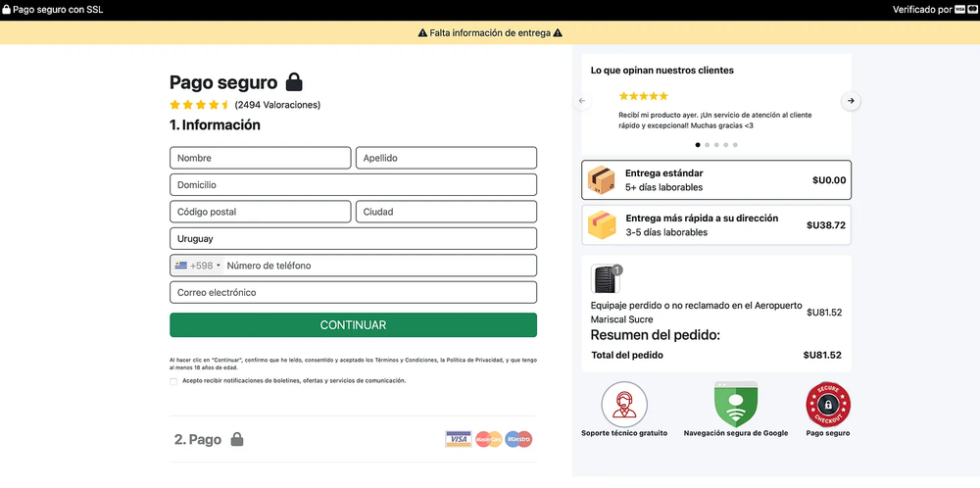Check the newsletter notifications checkbox
Viewport: 980px width, 488px height.
click(173, 381)
